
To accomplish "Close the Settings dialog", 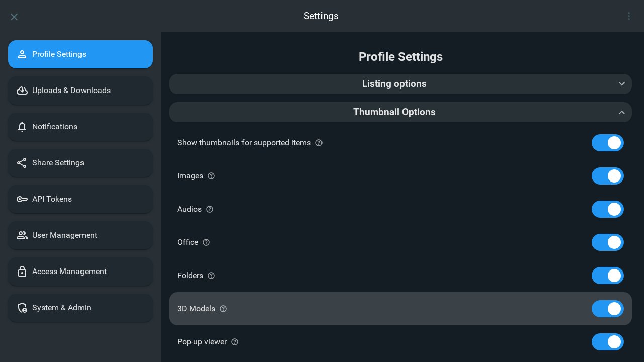I will [14, 17].
